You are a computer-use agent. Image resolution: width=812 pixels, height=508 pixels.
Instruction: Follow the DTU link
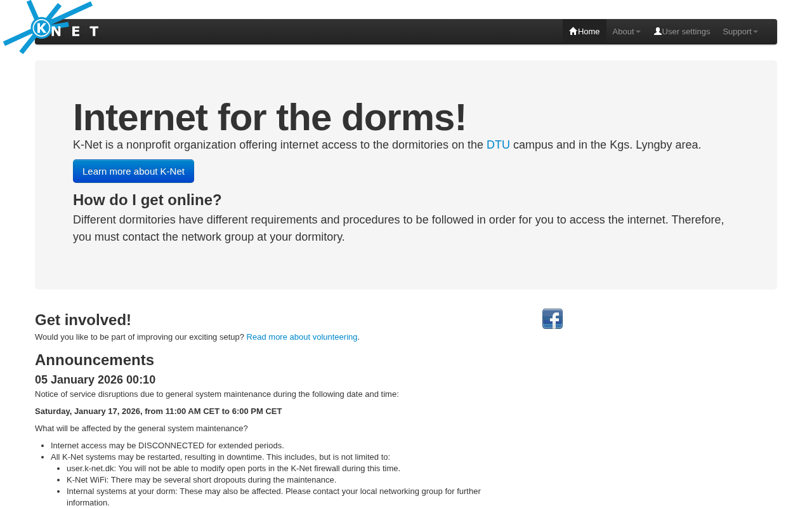pos(498,145)
